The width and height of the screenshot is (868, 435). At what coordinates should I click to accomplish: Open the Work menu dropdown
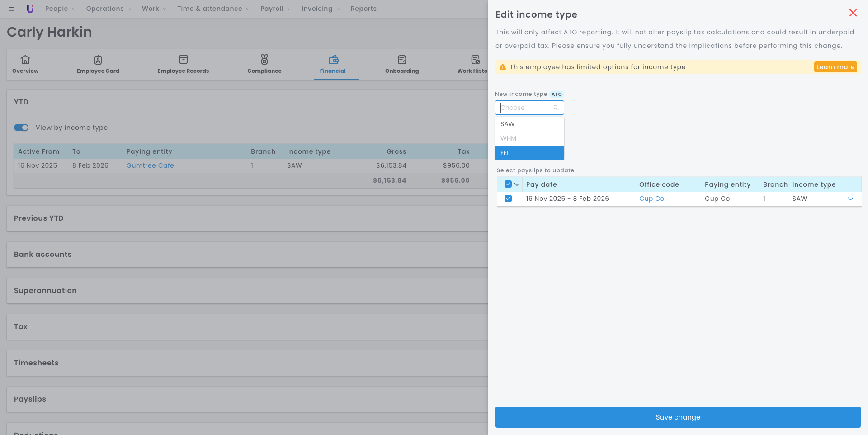click(x=154, y=9)
